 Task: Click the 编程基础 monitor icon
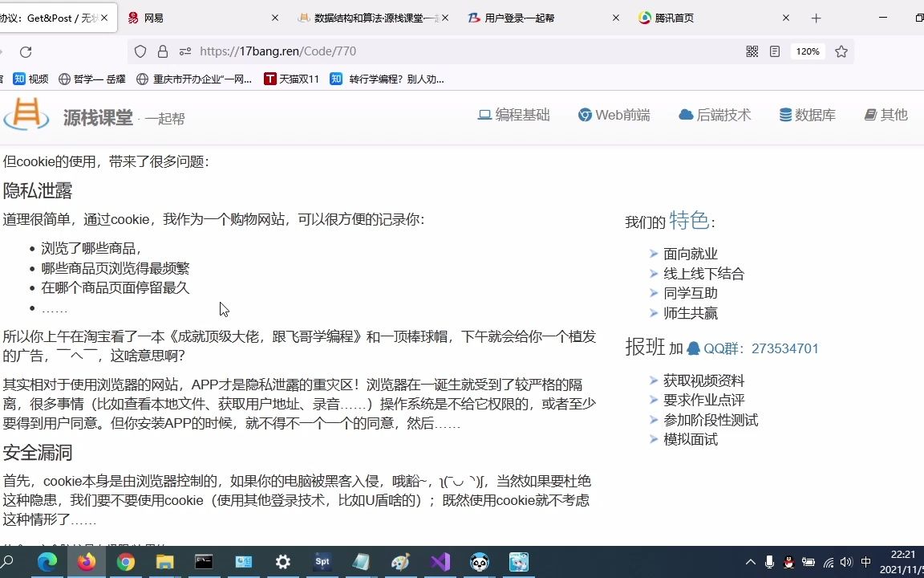pyautogui.click(x=484, y=114)
